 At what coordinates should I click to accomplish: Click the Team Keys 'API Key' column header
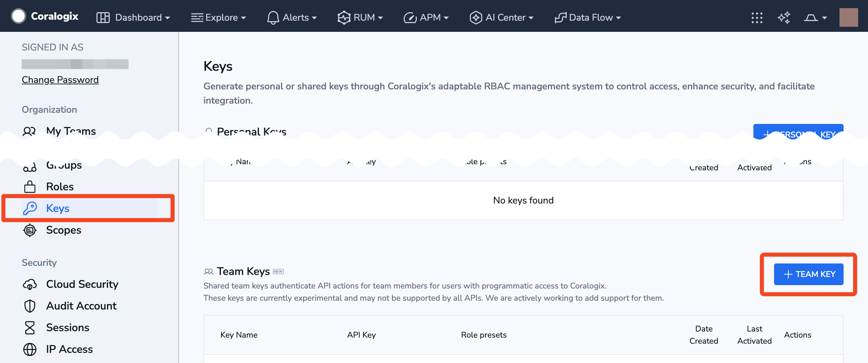pos(361,335)
